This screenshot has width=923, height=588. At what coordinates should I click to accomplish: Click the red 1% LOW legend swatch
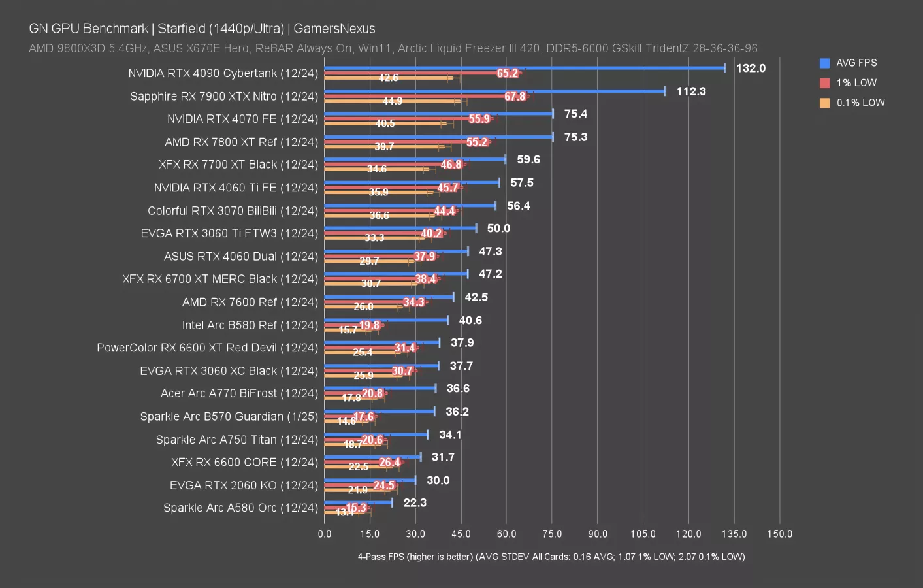pyautogui.click(x=824, y=83)
